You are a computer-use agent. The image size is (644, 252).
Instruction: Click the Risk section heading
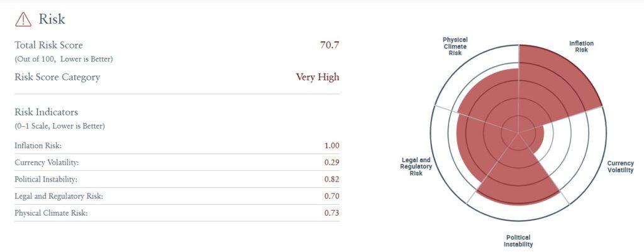pos(52,19)
